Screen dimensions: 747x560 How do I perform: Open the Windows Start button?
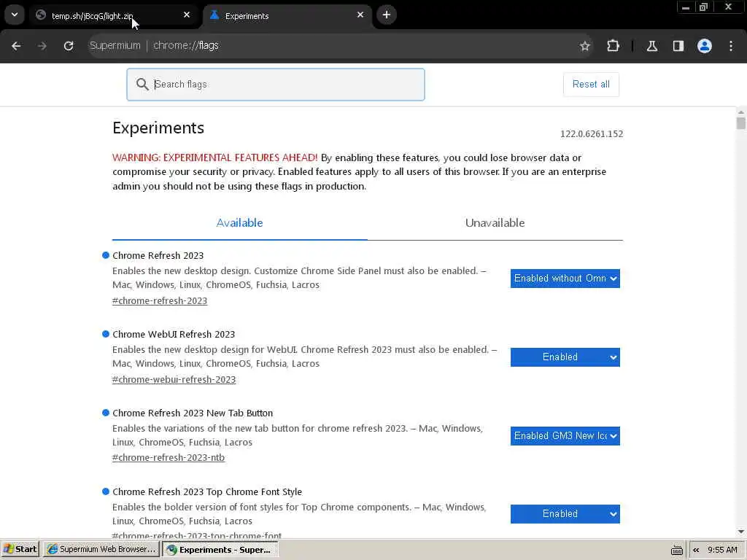[x=20, y=549]
